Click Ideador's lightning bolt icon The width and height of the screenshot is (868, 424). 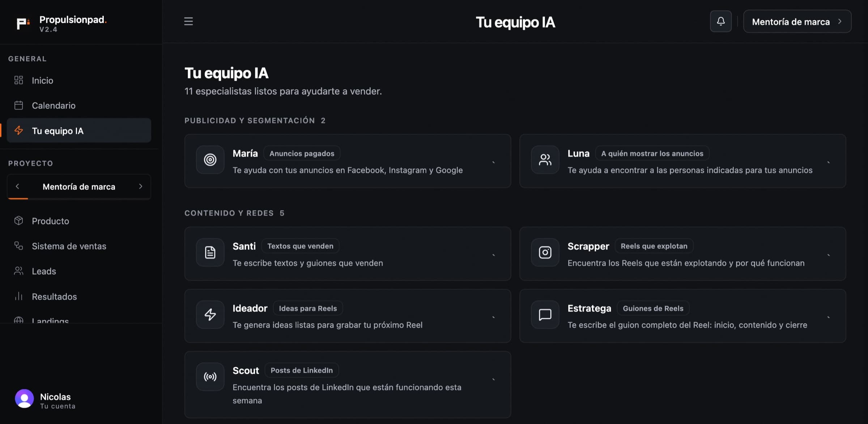tap(210, 314)
